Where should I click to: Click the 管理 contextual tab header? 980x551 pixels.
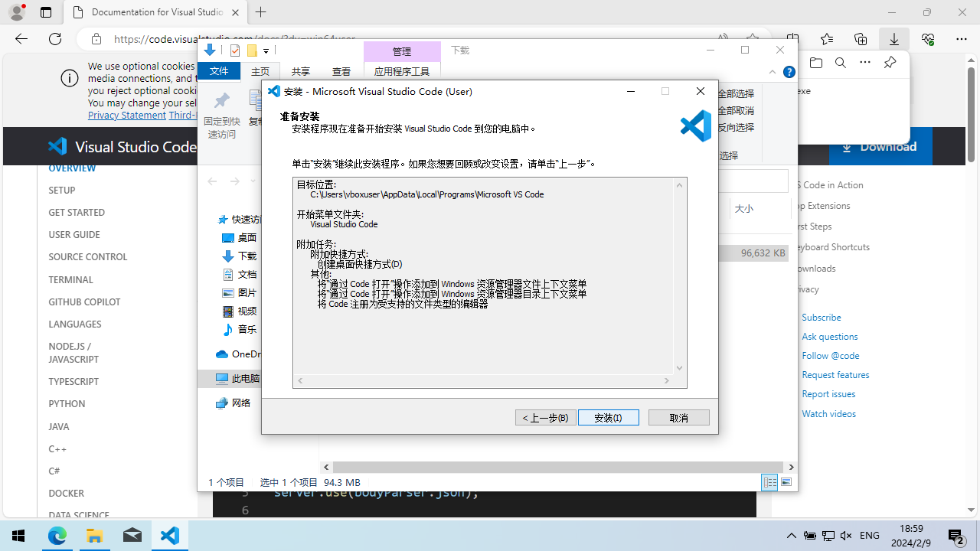[x=402, y=51]
